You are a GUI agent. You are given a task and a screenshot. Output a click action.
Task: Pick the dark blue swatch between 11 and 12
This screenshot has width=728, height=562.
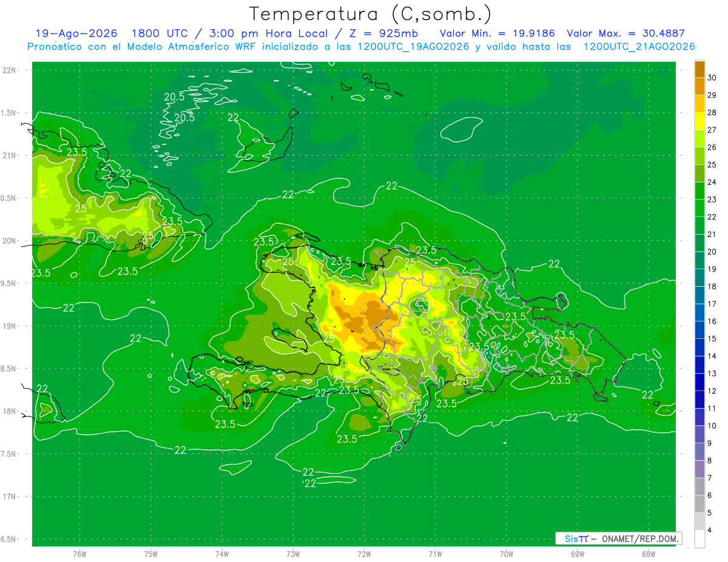tap(700, 400)
